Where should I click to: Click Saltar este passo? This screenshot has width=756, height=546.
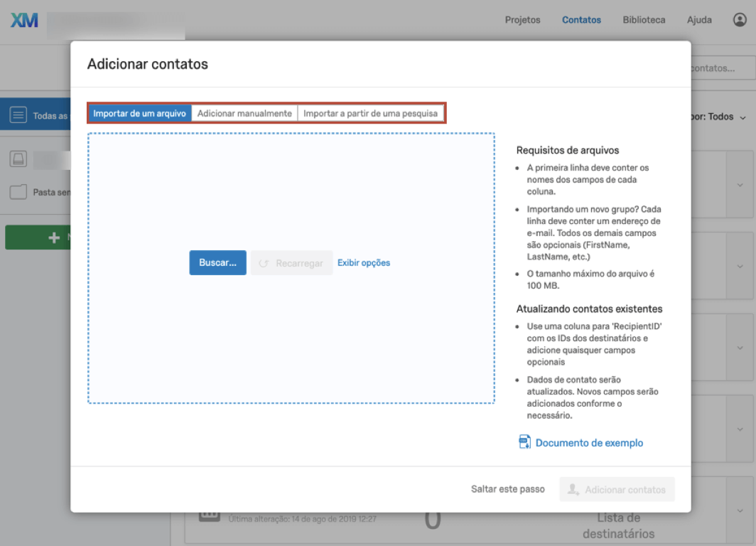508,489
